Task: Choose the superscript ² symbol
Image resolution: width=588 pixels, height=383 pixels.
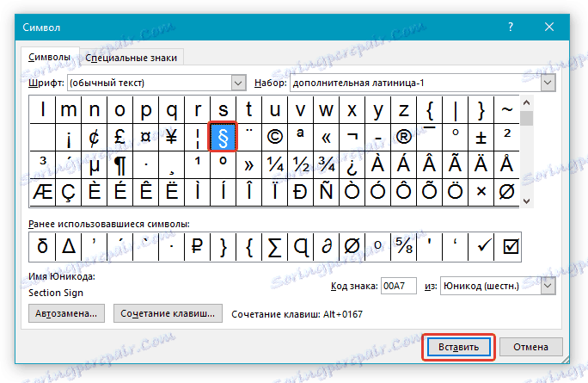Action: pyautogui.click(x=506, y=138)
